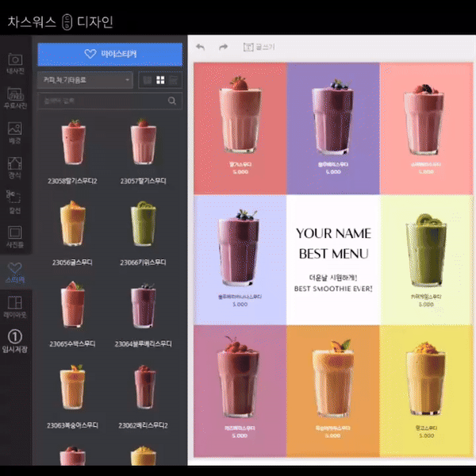Select 망고스무디 label in yellow cell
476x476 pixels.
tap(426, 428)
